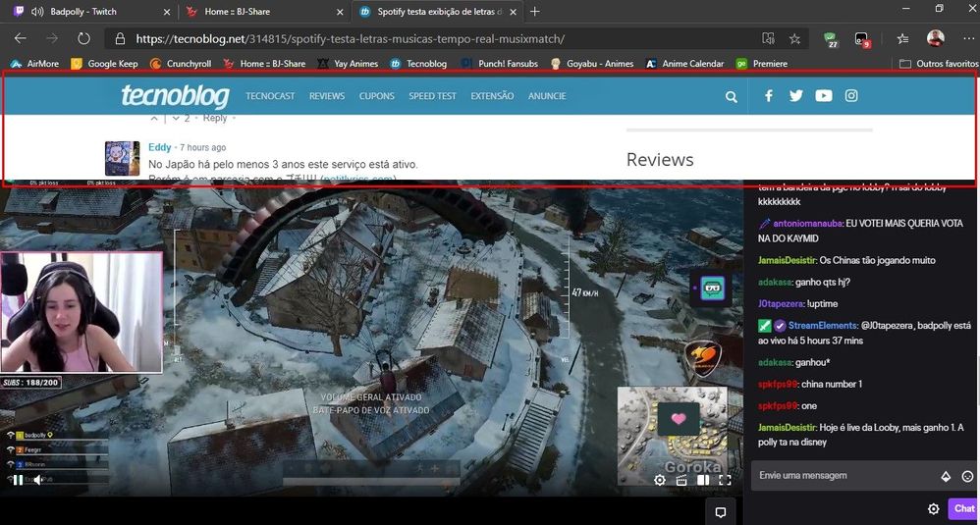This screenshot has width=980, height=525.
Task: Open the bits icon in chat input
Action: (x=946, y=476)
